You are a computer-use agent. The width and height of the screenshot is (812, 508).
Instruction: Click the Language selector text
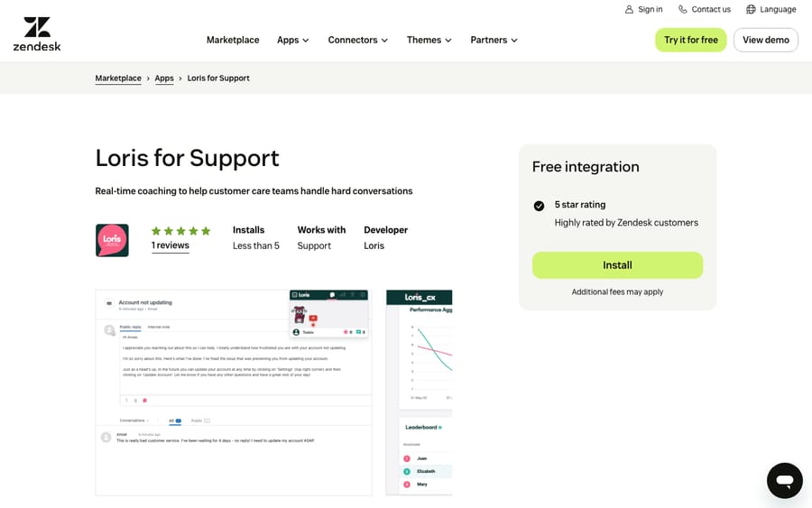[778, 9]
